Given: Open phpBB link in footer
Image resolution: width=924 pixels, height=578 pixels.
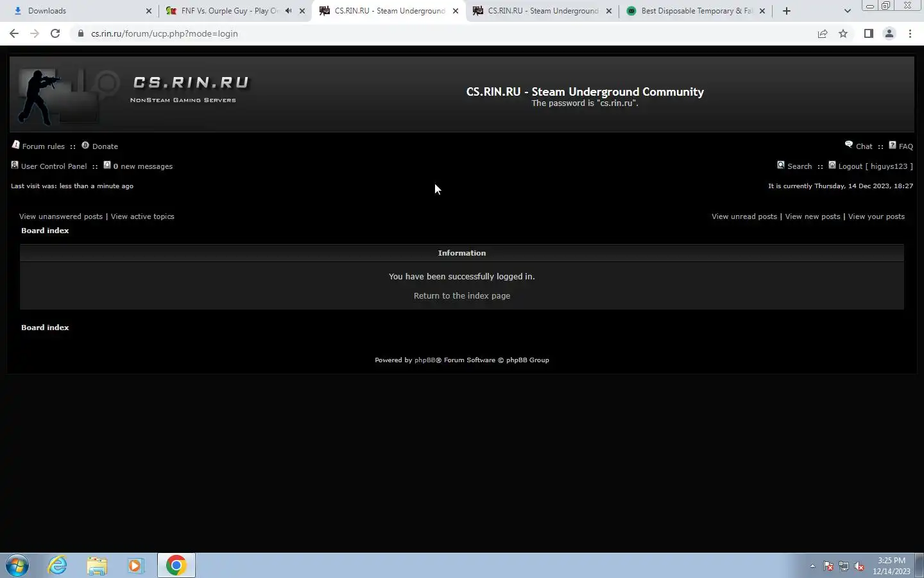Looking at the screenshot, I should click(x=425, y=360).
